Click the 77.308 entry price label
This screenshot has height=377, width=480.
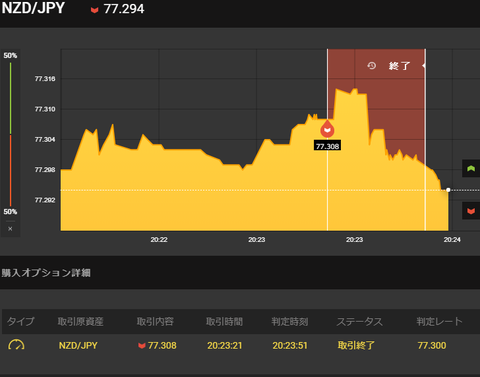click(327, 146)
